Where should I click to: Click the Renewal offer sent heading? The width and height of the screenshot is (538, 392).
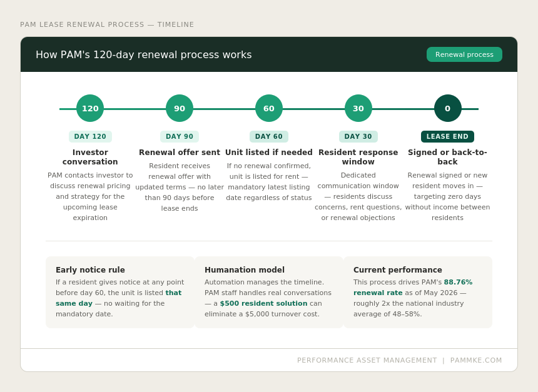pyautogui.click(x=180, y=153)
